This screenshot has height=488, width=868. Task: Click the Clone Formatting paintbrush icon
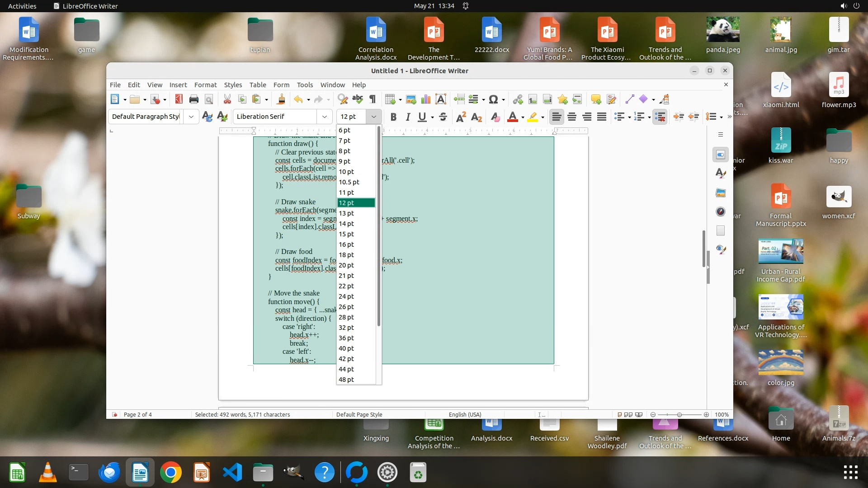(x=281, y=99)
